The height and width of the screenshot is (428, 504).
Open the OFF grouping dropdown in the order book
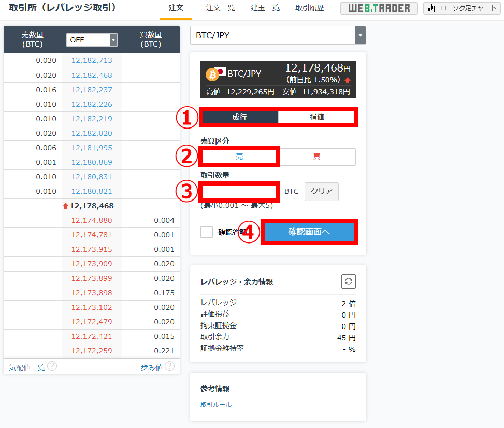(x=92, y=39)
